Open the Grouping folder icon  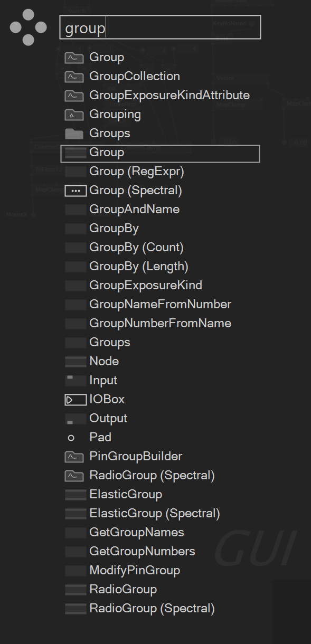[74, 115]
